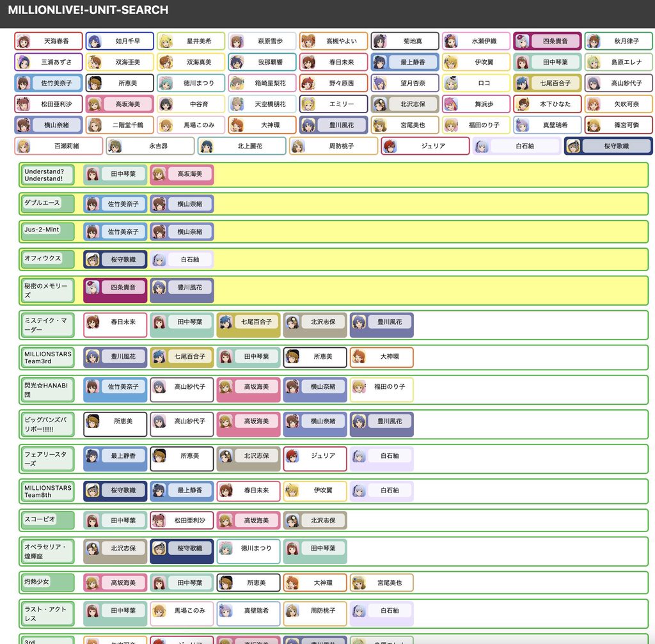Toggle the ジュリア filter in top grid

[x=425, y=146]
